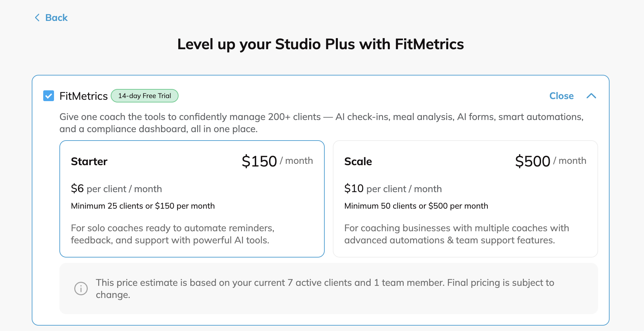Click the Starter plan title
The image size is (644, 331).
pyautogui.click(x=89, y=161)
